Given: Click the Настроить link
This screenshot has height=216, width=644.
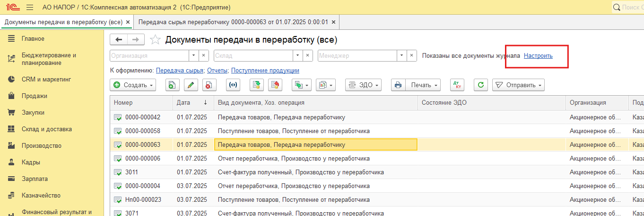Looking at the screenshot, I should click(x=538, y=55).
